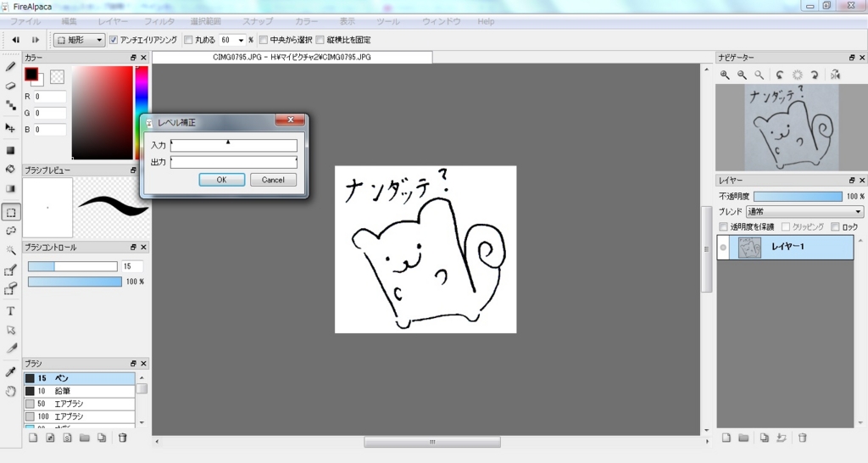Select the Magic Wand tool
The width and height of the screenshot is (868, 463).
(10, 250)
